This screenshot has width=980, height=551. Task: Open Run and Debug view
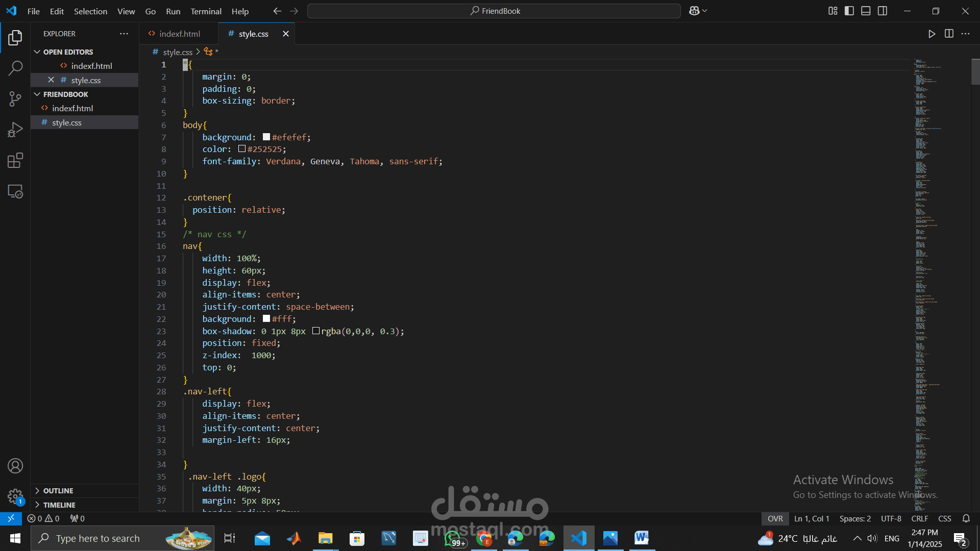[x=15, y=130]
